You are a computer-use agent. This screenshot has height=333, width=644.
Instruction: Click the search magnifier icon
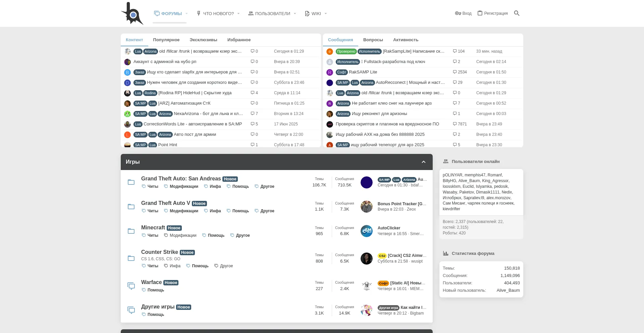517,13
